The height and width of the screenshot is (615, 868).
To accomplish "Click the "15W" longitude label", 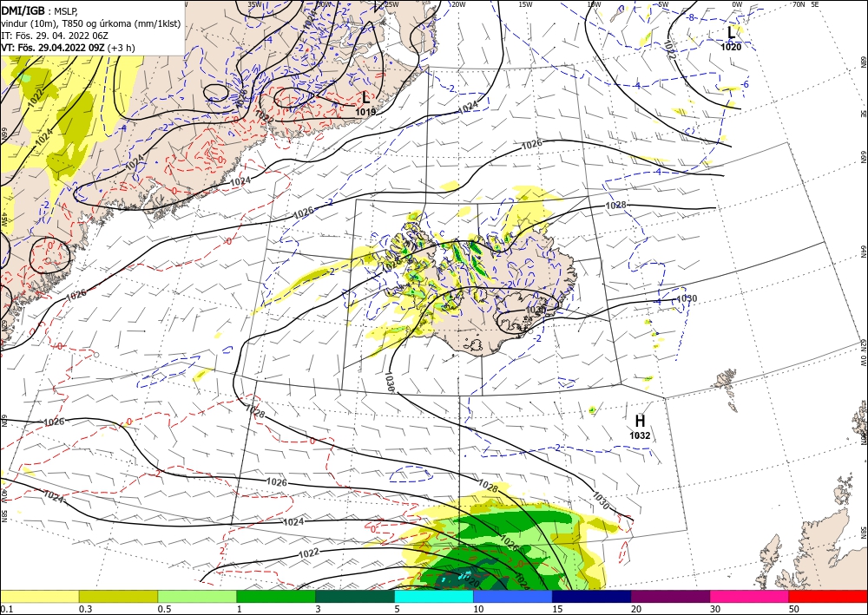I will click(x=526, y=4).
